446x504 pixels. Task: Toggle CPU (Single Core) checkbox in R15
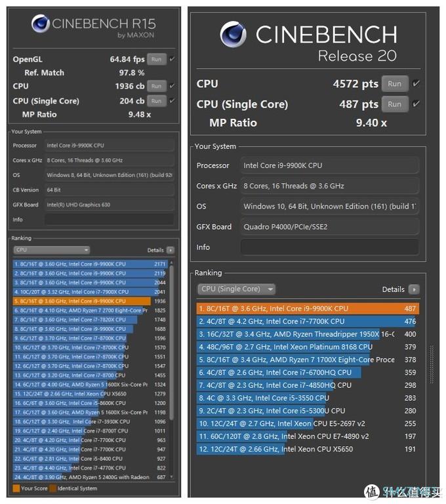click(x=172, y=100)
